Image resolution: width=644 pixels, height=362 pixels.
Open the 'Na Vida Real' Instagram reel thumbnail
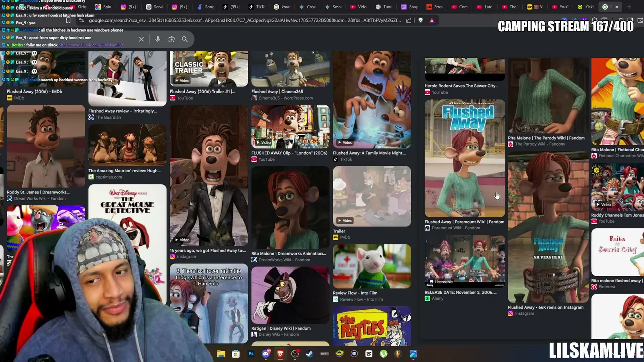pyautogui.click(x=548, y=228)
